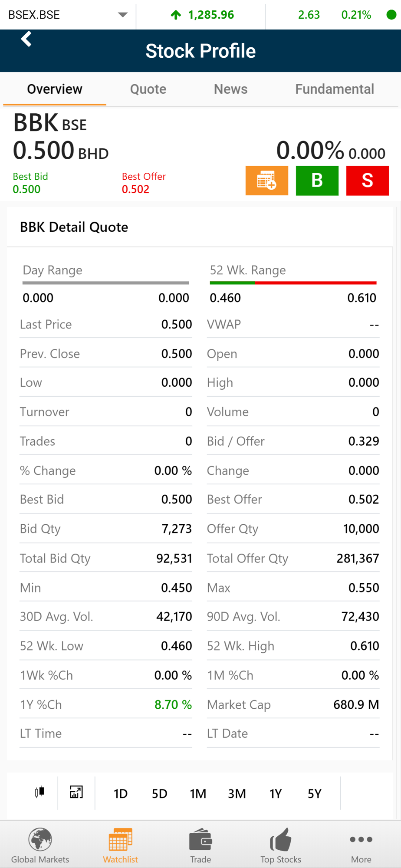Show the 1Y chart period
Screen dimensions: 401x868
pyautogui.click(x=276, y=794)
